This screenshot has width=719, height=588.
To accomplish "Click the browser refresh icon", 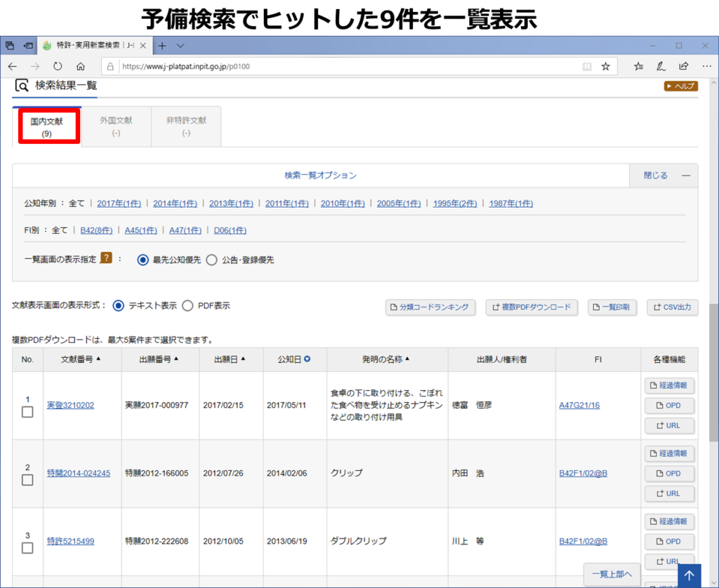I will pos(58,67).
